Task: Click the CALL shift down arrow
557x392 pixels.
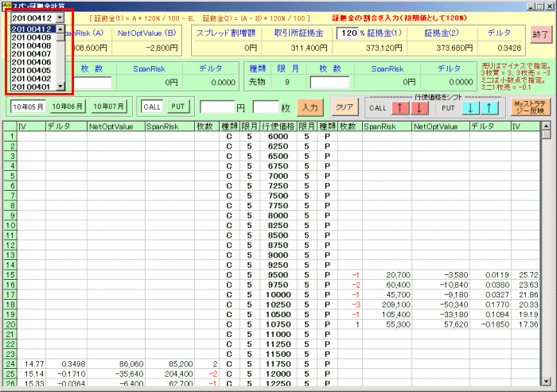Action: 416,108
